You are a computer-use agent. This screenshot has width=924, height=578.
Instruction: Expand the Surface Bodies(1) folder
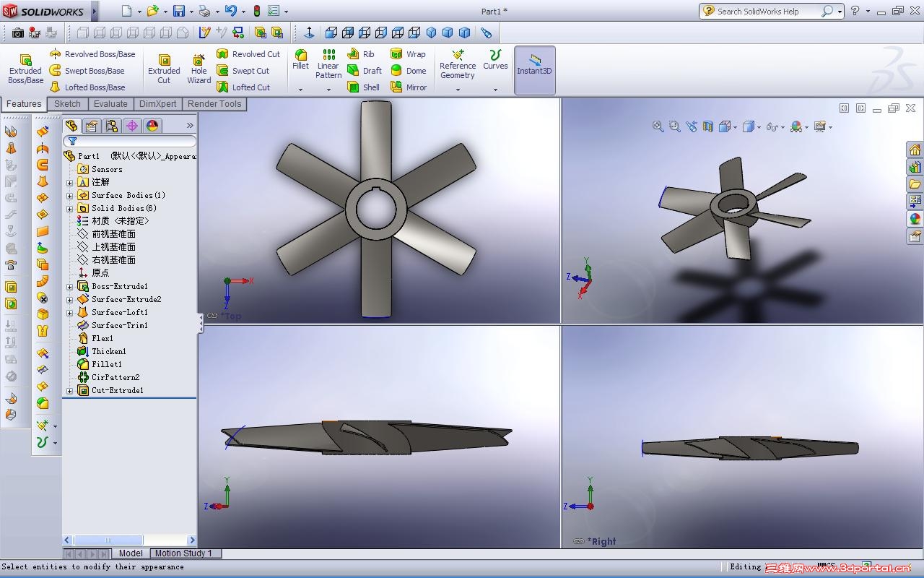point(70,195)
